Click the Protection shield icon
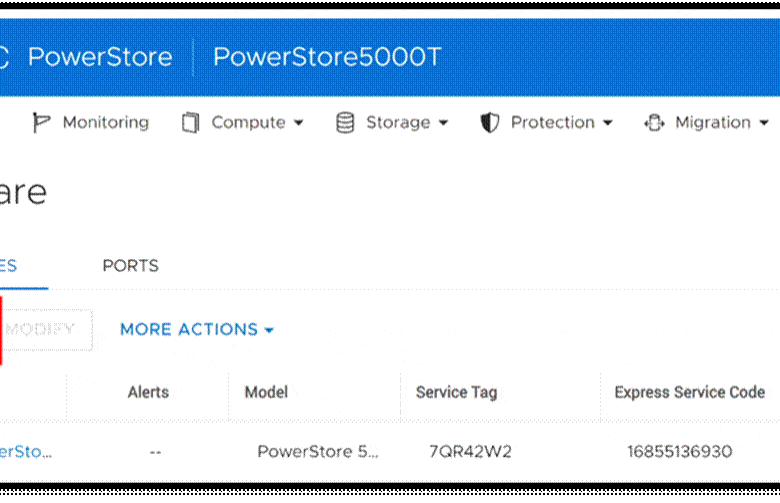 pos(489,123)
